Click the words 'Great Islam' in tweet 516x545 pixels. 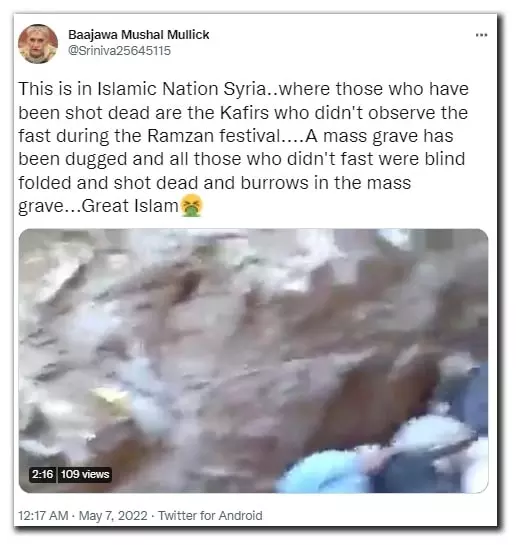[130, 206]
